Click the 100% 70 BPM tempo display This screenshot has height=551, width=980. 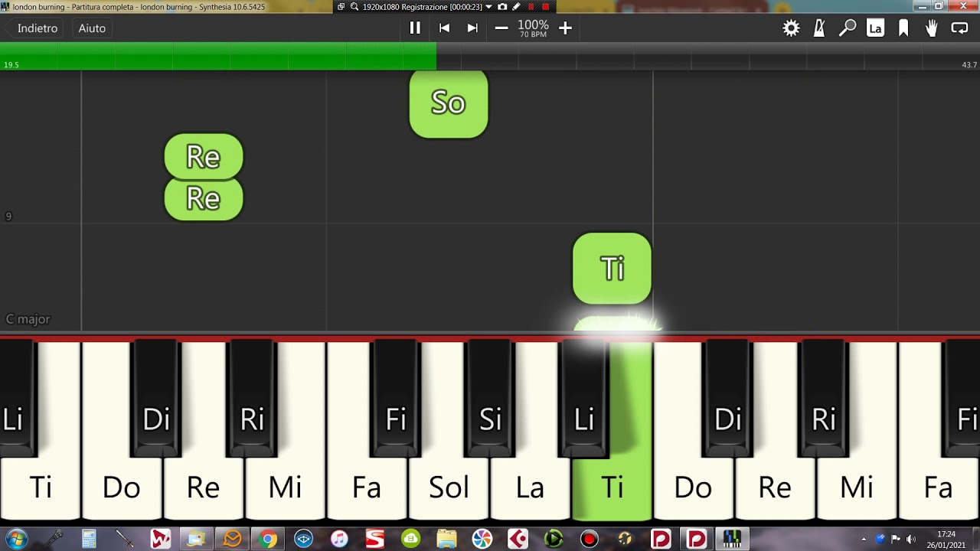533,28
